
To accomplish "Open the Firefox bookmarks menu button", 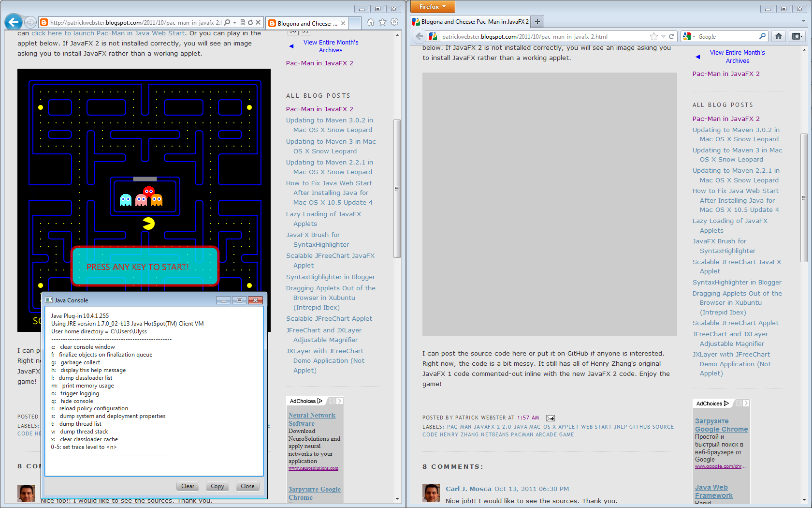I will pos(797,36).
